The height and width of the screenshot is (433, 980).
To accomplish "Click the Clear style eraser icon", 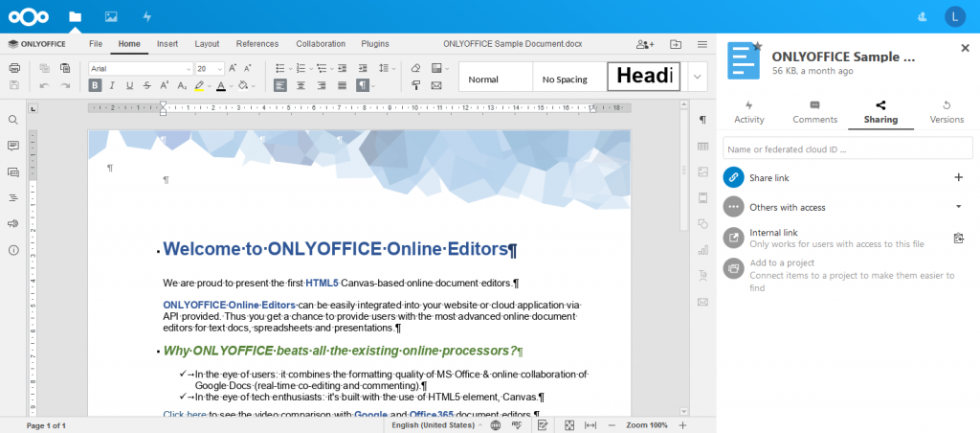I will coord(415,68).
